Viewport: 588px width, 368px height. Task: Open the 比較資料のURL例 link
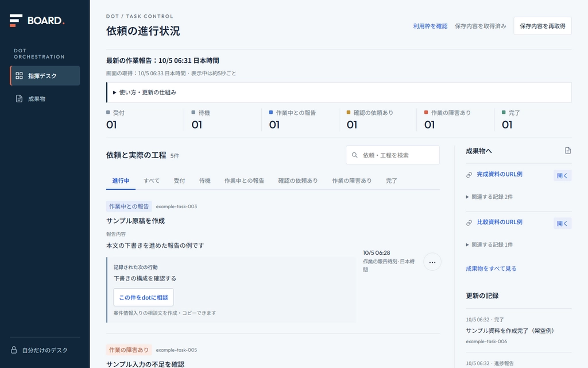click(x=500, y=222)
